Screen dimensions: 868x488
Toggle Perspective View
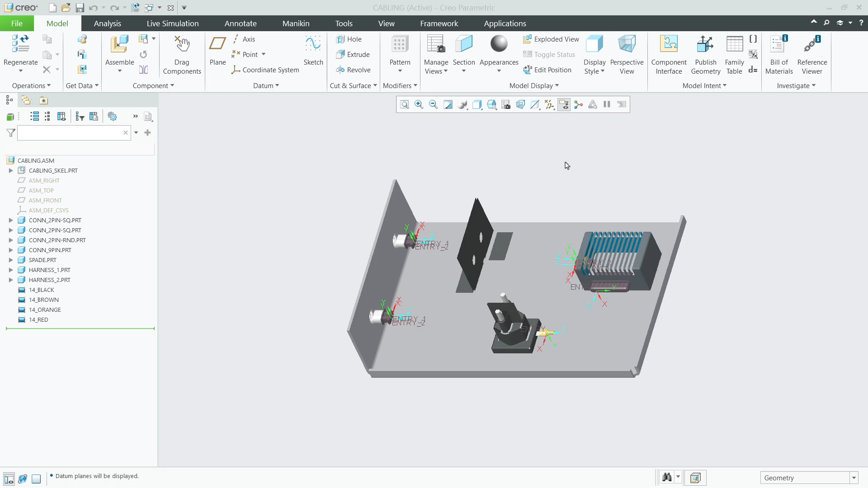[x=627, y=55]
